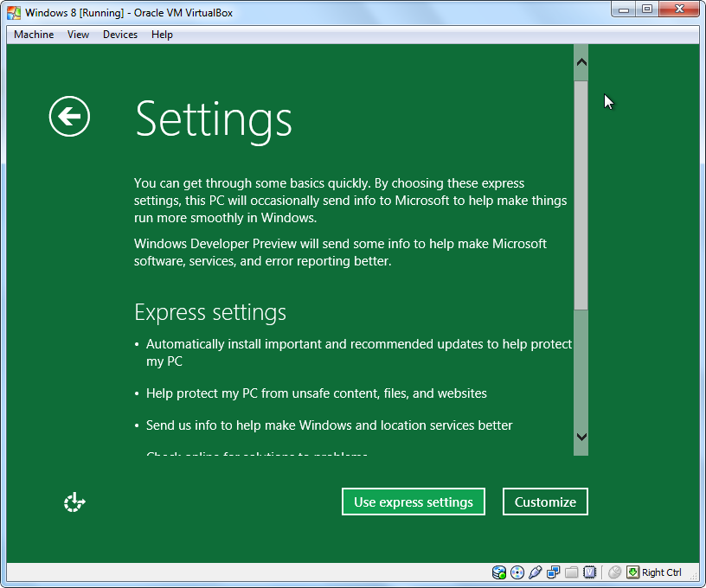Viewport: 706px width, 588px height.
Task: Click the scrollbar down arrow
Action: (x=581, y=437)
